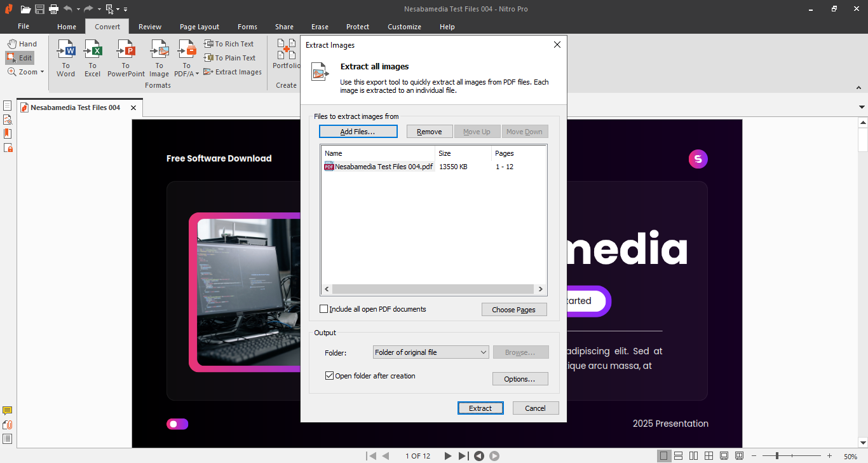This screenshot has height=463, width=868.
Task: Select the Hand tool
Action: (22, 44)
